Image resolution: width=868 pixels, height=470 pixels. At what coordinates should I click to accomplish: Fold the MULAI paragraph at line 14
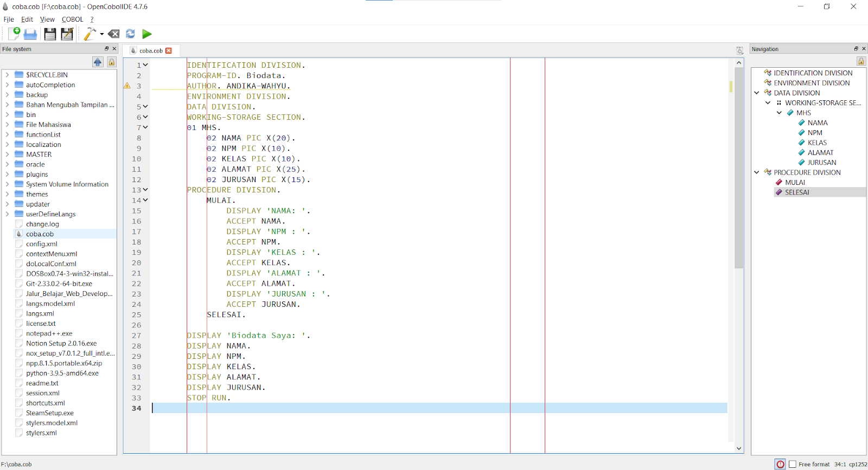(145, 200)
